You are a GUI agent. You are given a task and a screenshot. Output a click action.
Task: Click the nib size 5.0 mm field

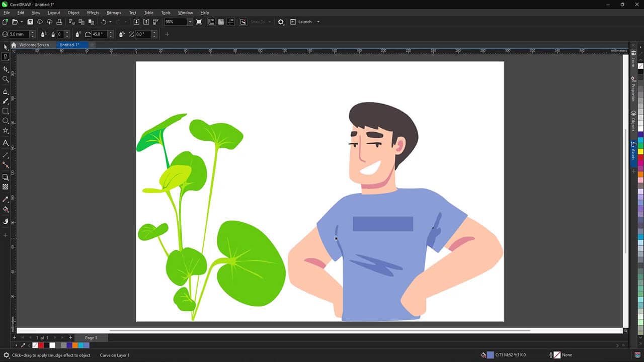point(19,34)
